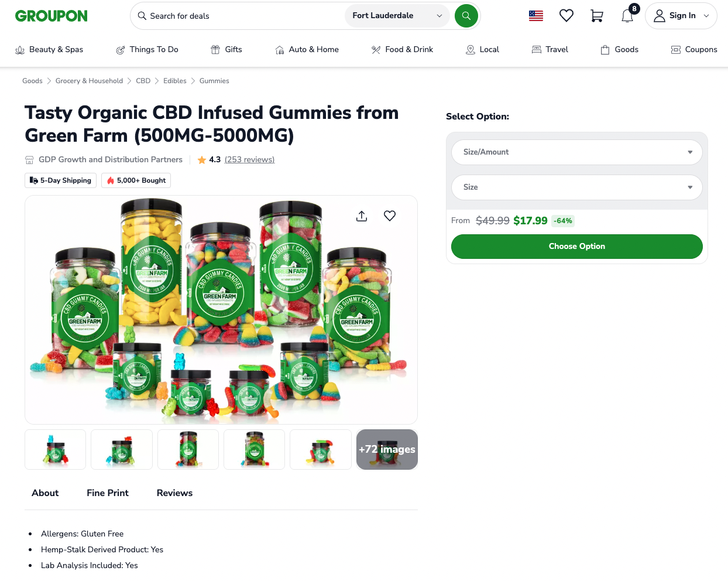Open the 253 reviews link
728x581 pixels.
click(249, 160)
